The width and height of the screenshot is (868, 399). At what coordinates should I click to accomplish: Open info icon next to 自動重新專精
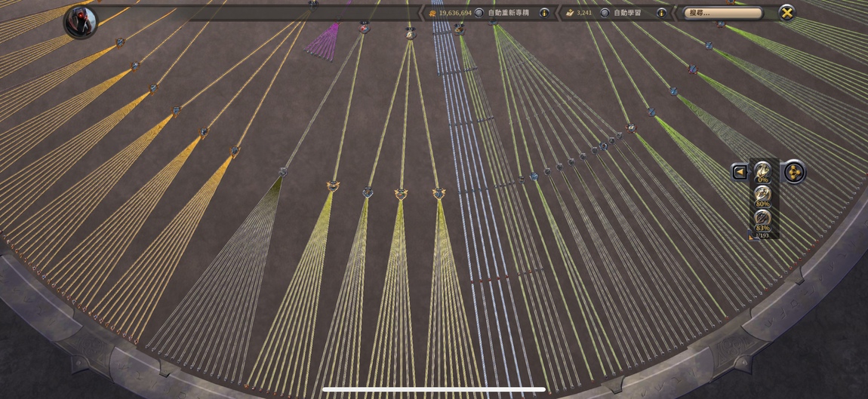544,13
